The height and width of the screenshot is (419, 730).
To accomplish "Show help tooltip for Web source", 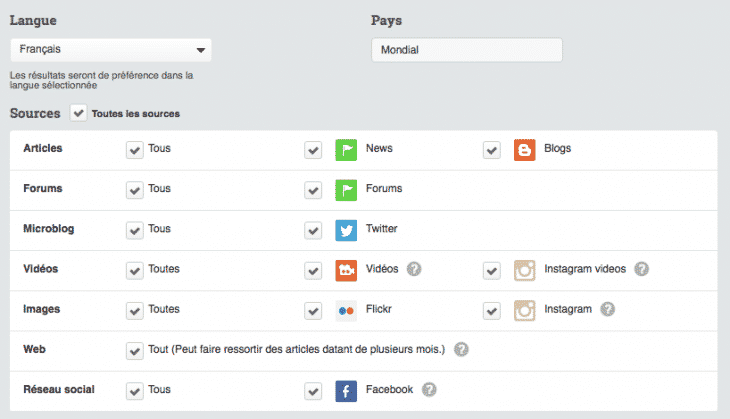I will point(461,350).
